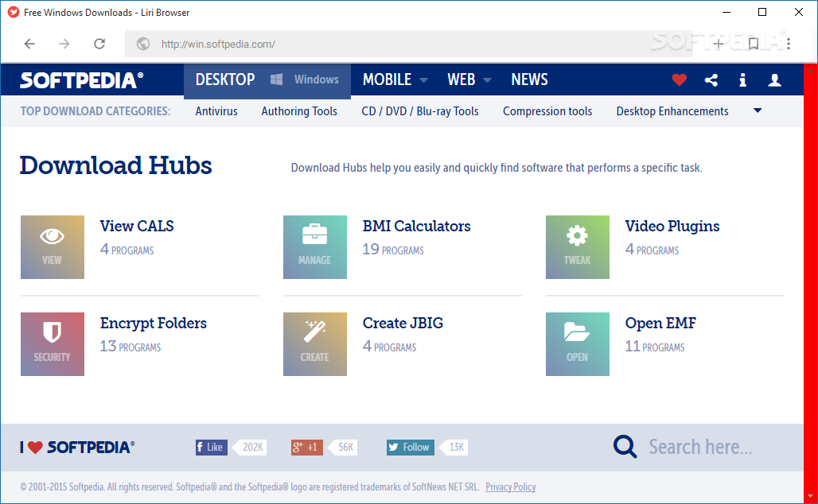818x504 pixels.
Task: Follow Softpedia on Twitter
Action: (410, 448)
